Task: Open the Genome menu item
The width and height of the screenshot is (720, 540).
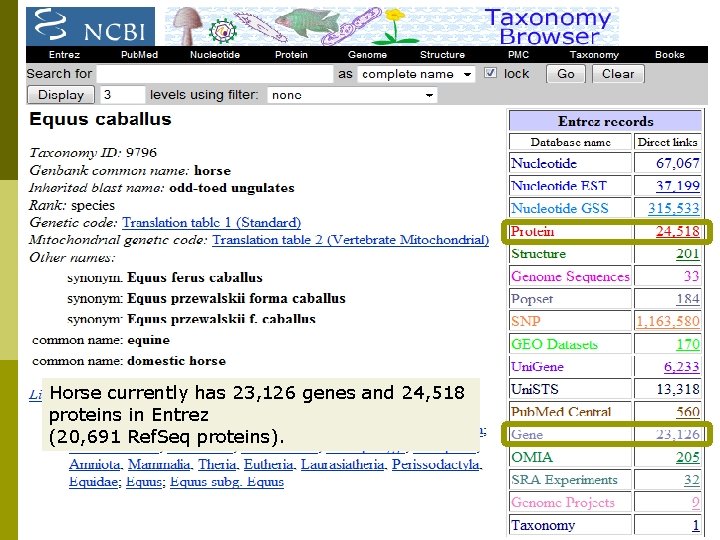Action: point(367,55)
